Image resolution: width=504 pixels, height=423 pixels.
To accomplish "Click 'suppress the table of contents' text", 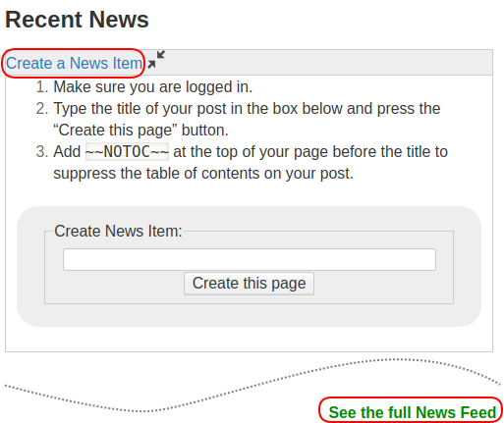I will (x=203, y=174).
